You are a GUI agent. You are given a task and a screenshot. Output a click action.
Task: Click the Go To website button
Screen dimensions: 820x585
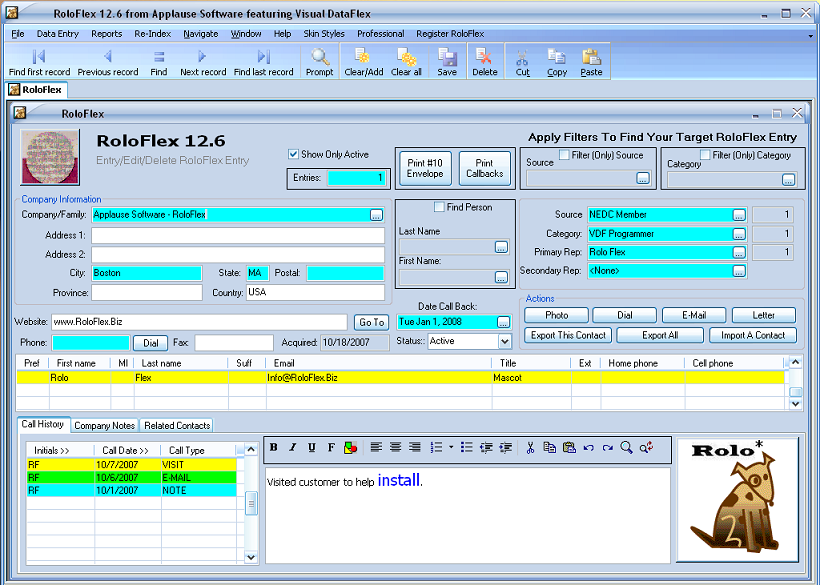[x=372, y=323]
